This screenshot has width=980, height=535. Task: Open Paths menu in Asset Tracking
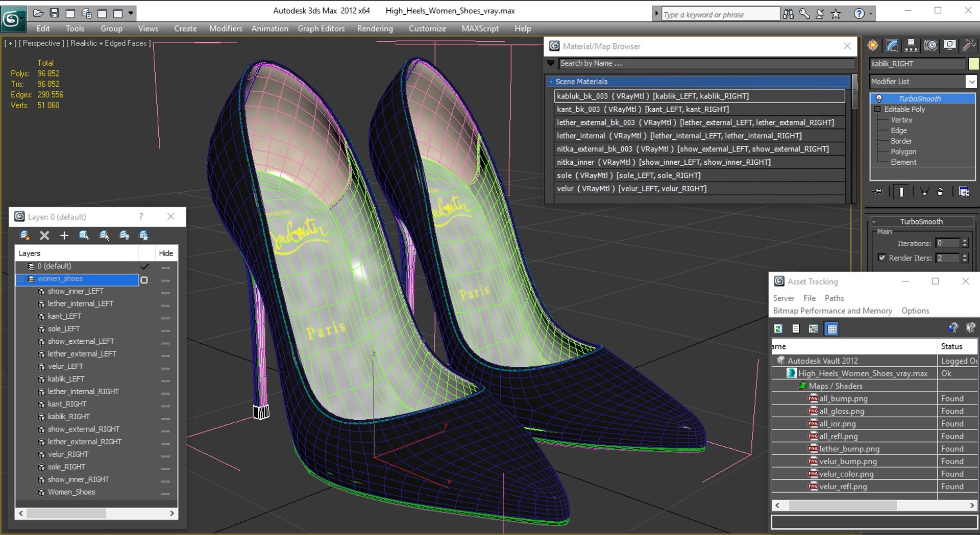point(834,298)
